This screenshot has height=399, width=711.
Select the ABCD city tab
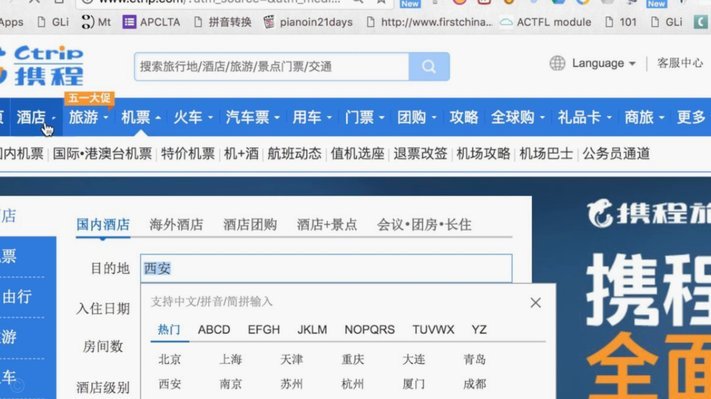[x=214, y=330]
